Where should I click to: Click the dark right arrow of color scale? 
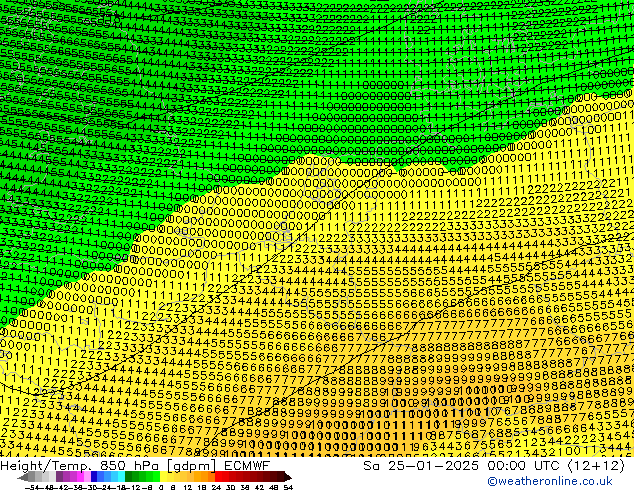point(288,477)
